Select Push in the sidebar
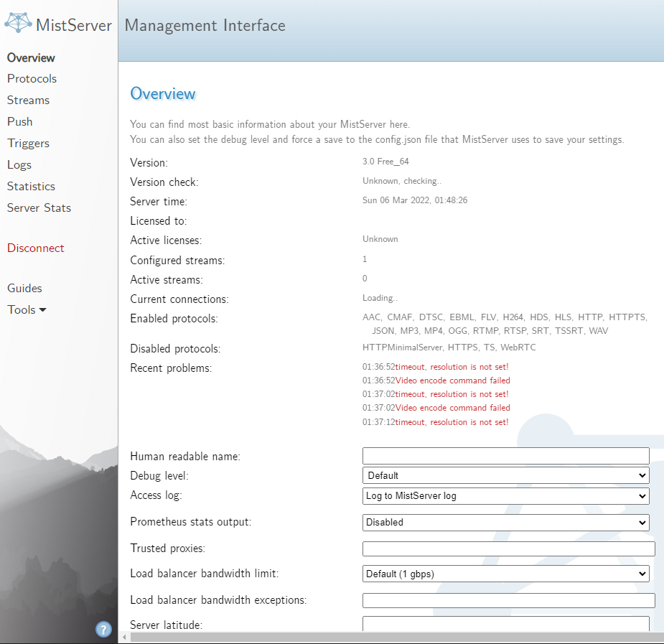The image size is (664, 644). pyautogui.click(x=20, y=122)
